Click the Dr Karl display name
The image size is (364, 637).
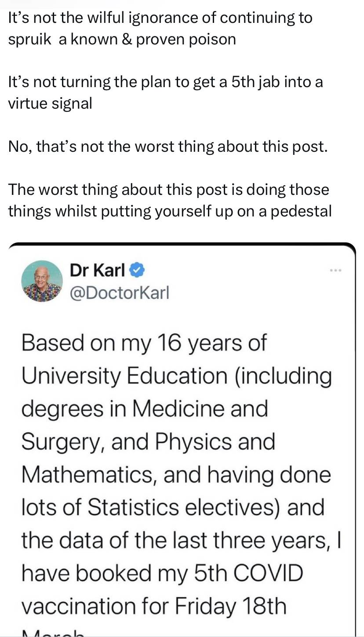(x=97, y=271)
